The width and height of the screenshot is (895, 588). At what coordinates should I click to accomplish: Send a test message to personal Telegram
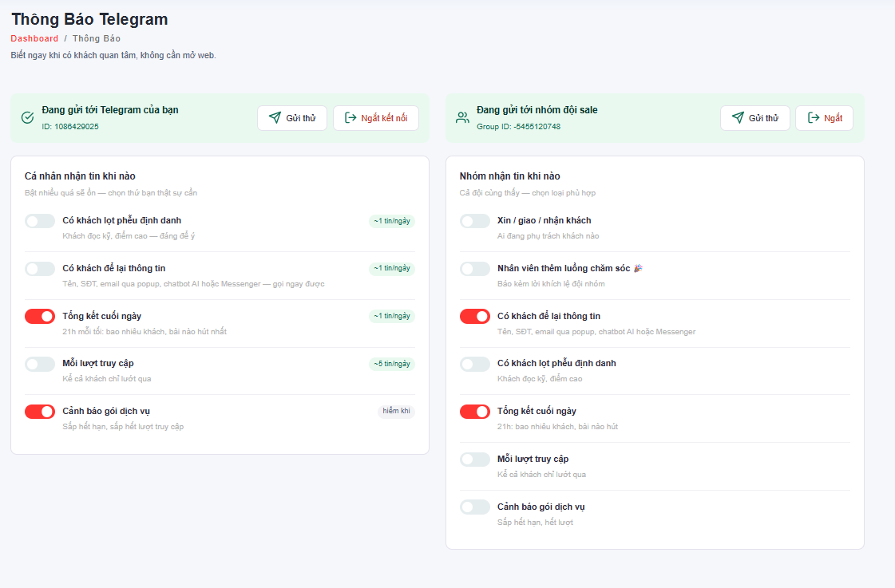[x=292, y=118]
